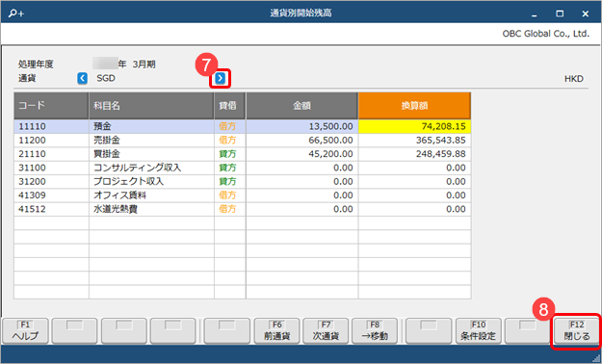
Task: Click amount cell 13,500.00
Action: click(x=301, y=126)
